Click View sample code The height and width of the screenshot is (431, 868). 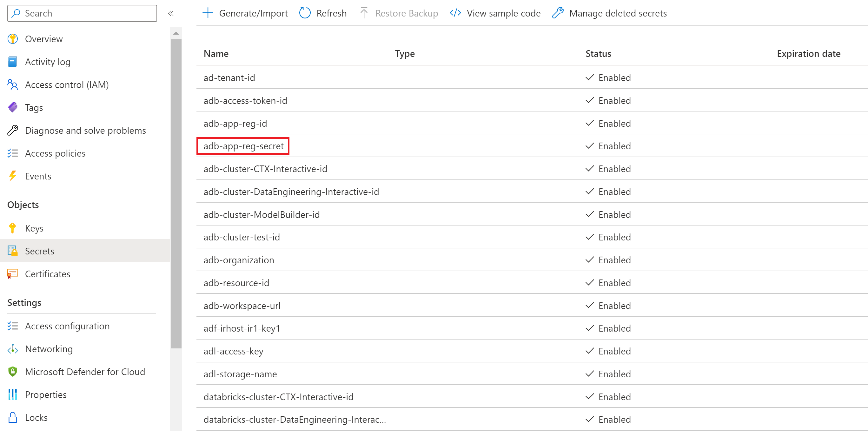point(495,13)
